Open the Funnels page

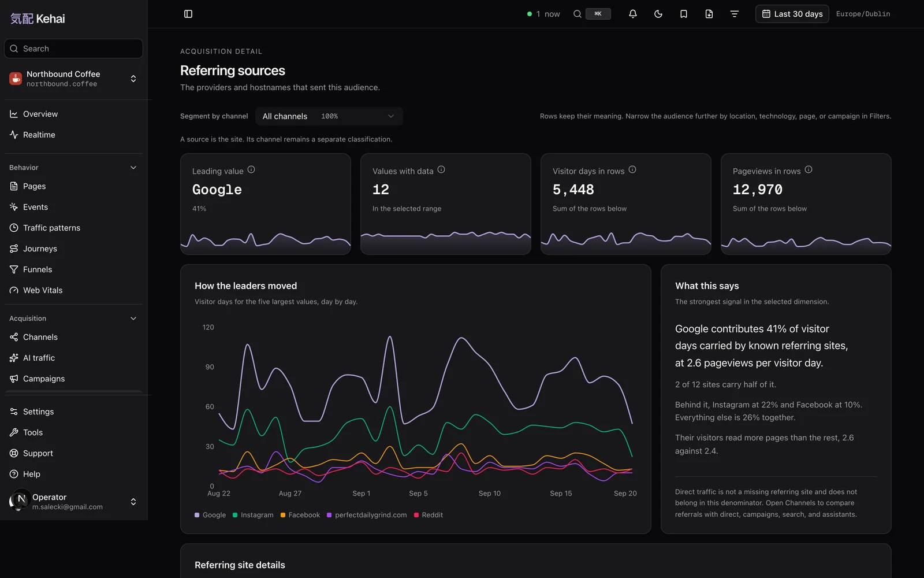(x=73, y=269)
